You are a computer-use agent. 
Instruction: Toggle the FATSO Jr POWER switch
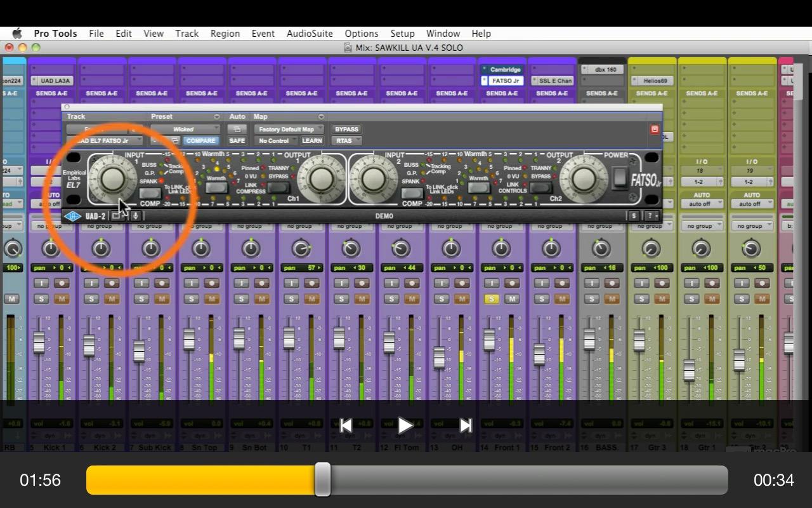(x=620, y=178)
